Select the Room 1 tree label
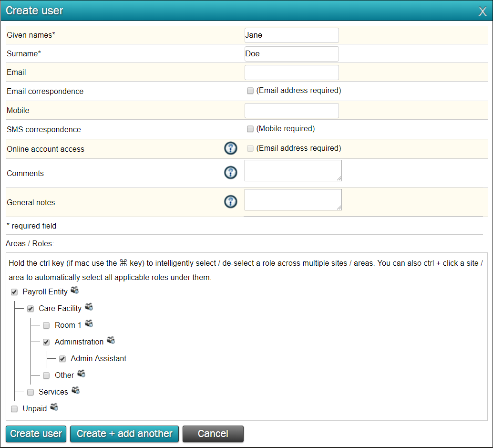 pyautogui.click(x=68, y=325)
